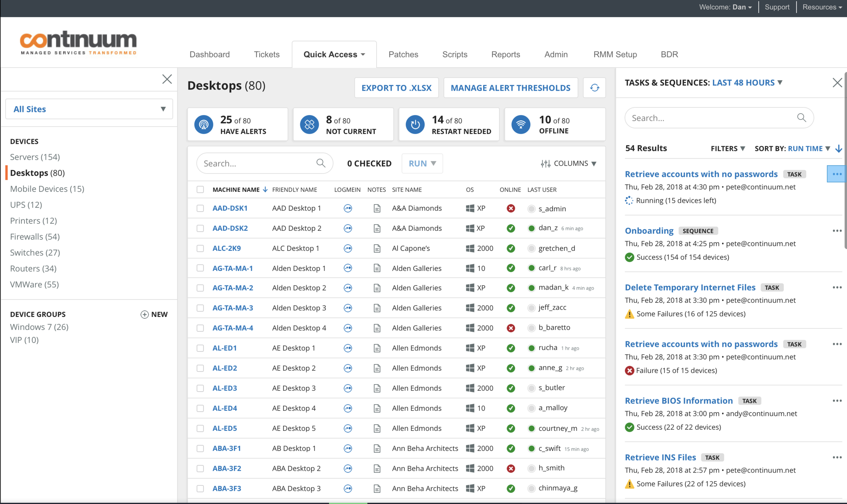Open the three-dot menu for Onboarding sequence
This screenshot has width=847, height=504.
pos(837,231)
